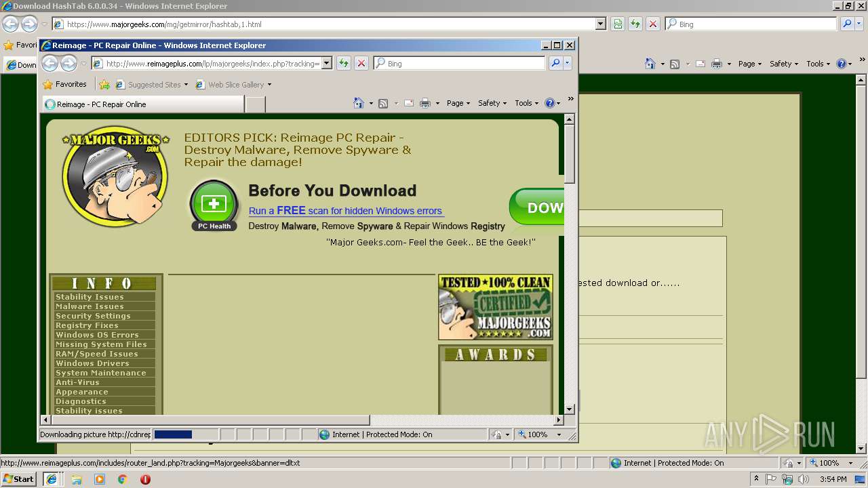Stop loading the Reimage popup page

point(361,63)
